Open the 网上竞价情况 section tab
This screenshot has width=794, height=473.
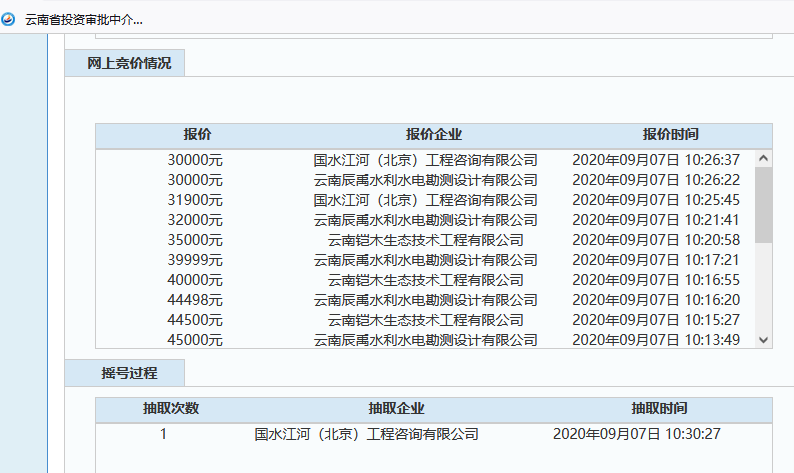click(125, 63)
